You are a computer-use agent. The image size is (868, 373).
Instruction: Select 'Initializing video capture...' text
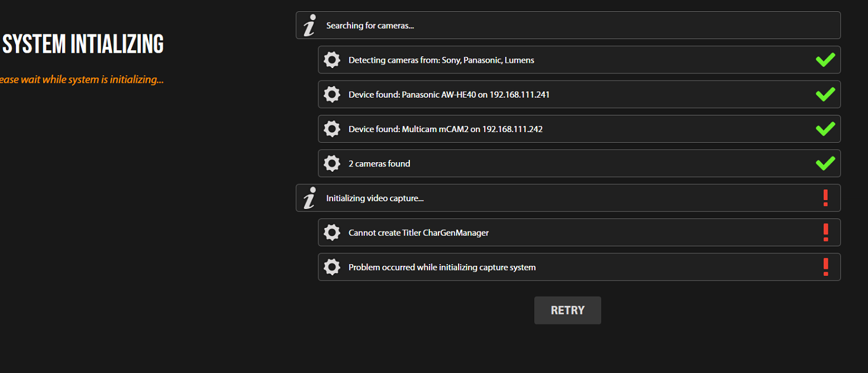click(x=375, y=198)
